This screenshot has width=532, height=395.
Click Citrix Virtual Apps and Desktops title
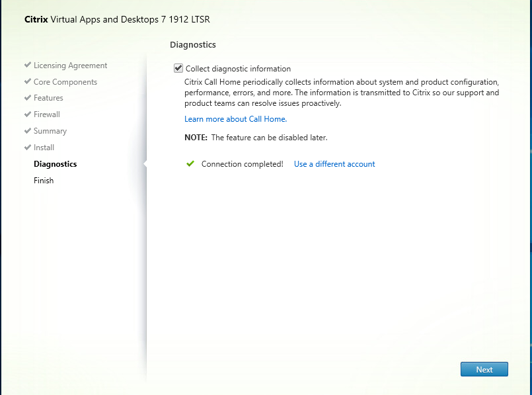pyautogui.click(x=117, y=19)
